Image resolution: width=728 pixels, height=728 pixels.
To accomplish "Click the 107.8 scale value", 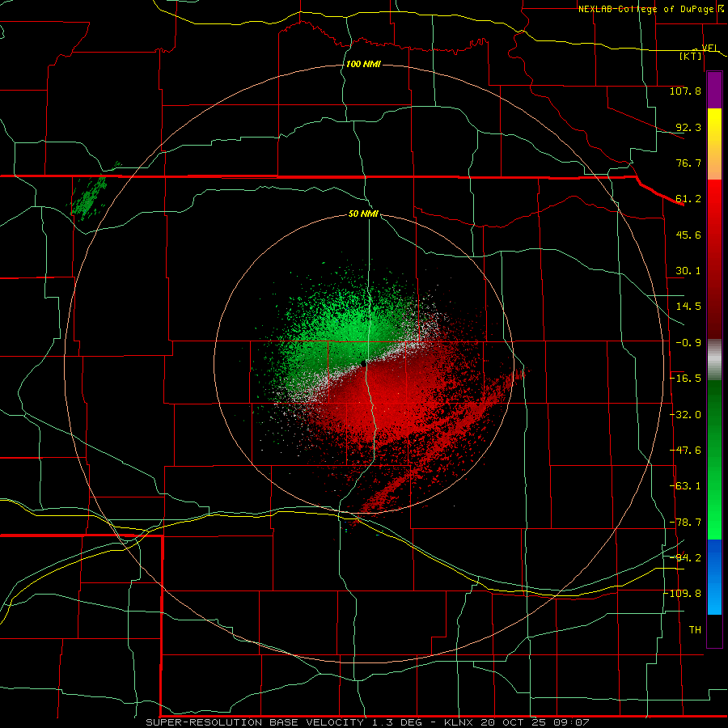I will click(x=685, y=91).
